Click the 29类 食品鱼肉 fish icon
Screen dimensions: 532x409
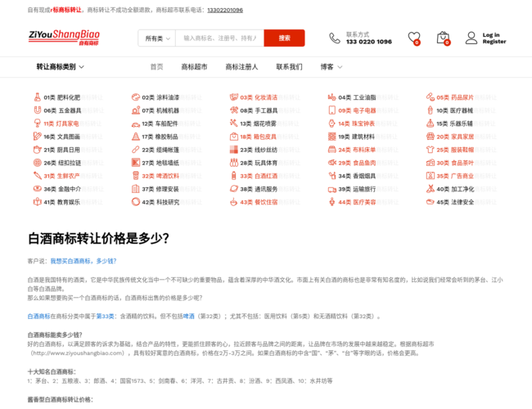click(331, 163)
